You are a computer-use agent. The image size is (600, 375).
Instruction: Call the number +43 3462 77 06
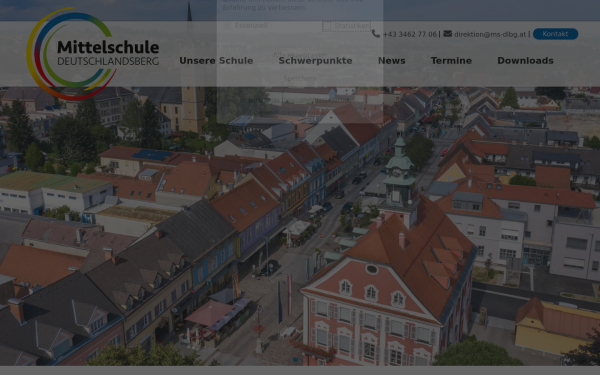(x=409, y=34)
